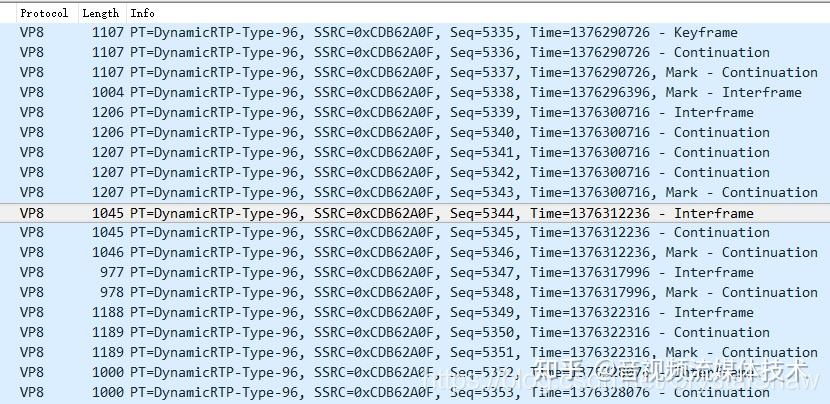This screenshot has width=830, height=404.
Task: Select packet with Seq=5341
Action: pyautogui.click(x=415, y=152)
